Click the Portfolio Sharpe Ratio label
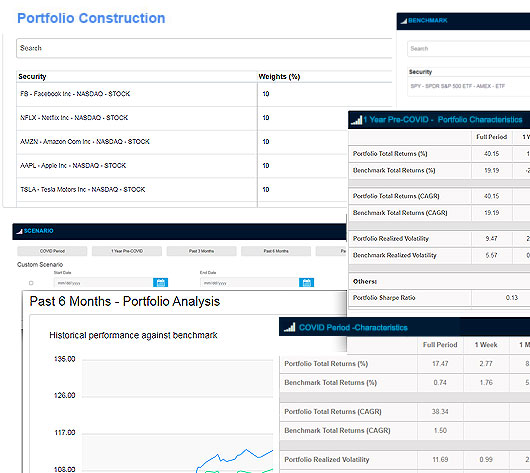 (x=384, y=298)
